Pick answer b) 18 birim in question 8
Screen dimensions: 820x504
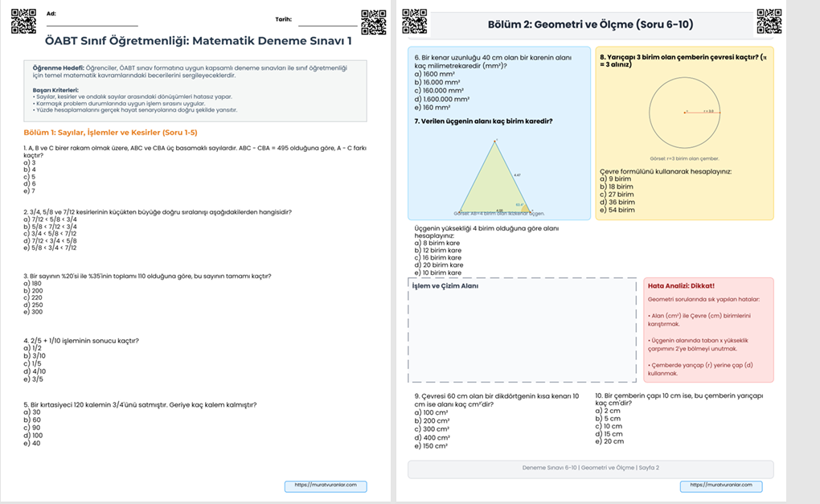617,186
